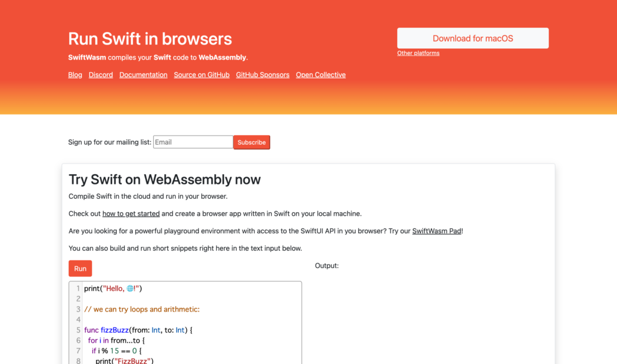This screenshot has height=364, width=617.
Task: Open the SwiftWasm Pad link
Action: point(436,230)
